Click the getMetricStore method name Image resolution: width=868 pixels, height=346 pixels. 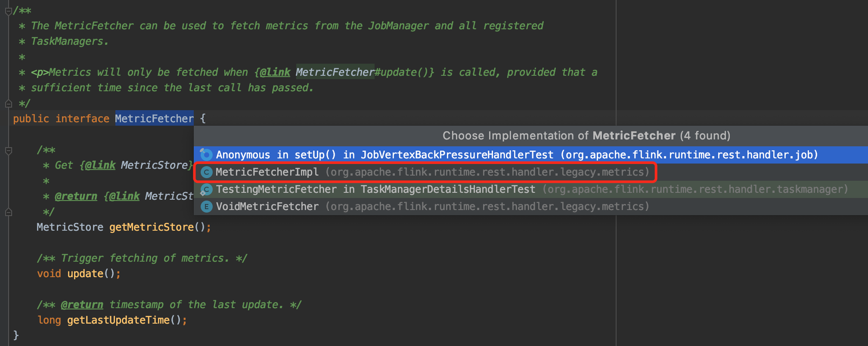tap(152, 227)
